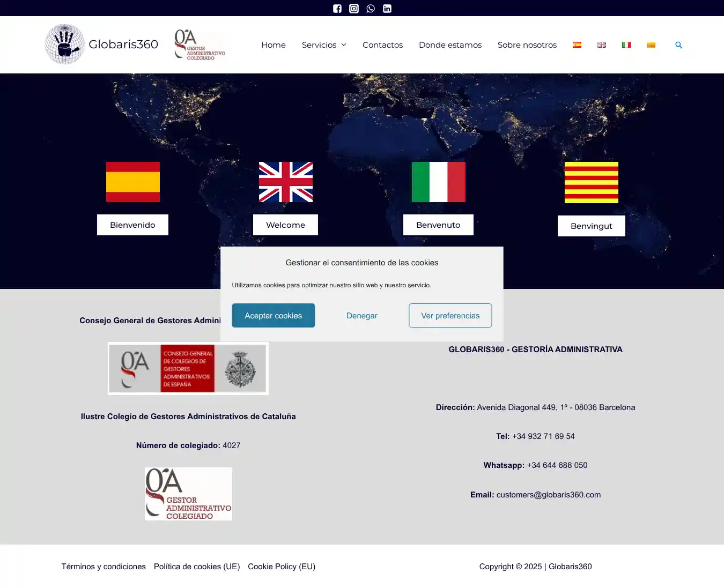This screenshot has height=588, width=724.
Task: Open the LinkedIn icon link
Action: 387,9
